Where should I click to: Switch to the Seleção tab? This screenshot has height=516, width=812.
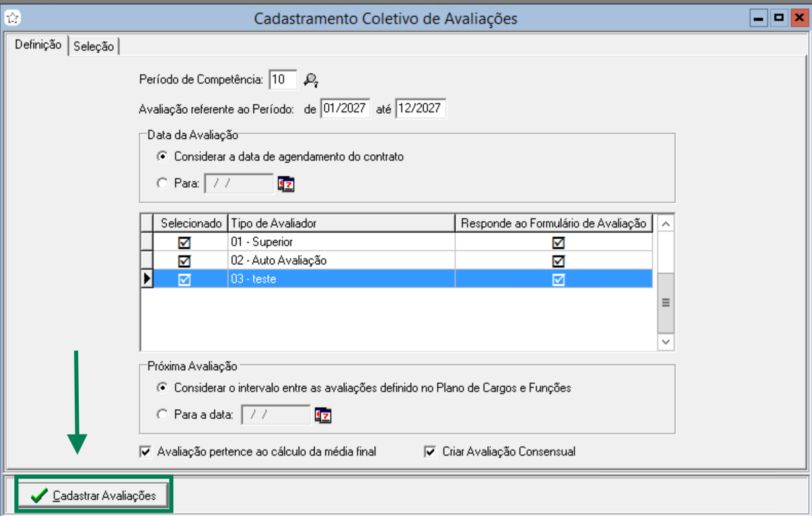(x=94, y=47)
